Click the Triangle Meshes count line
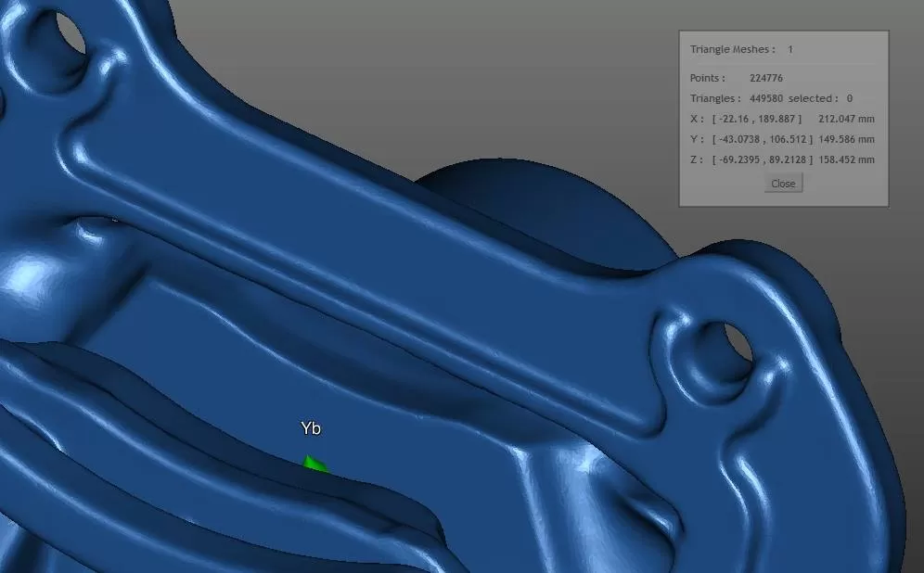Viewport: 924px width, 573px height. (x=741, y=49)
